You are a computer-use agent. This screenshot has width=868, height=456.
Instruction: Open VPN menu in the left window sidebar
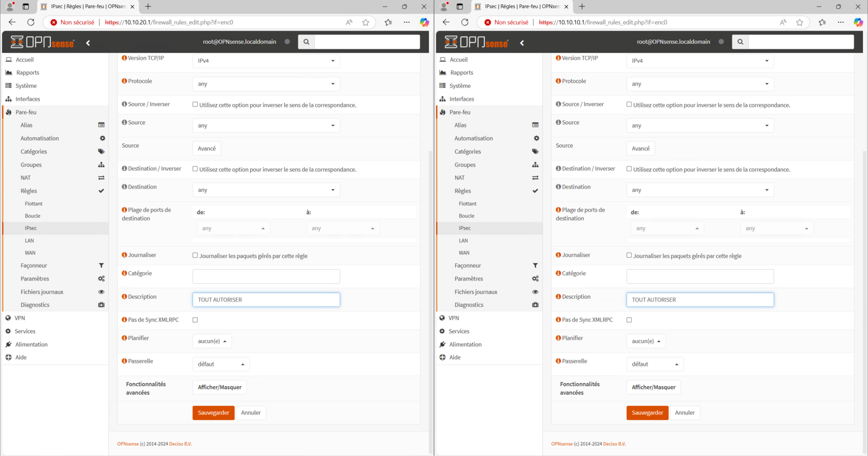click(x=20, y=318)
